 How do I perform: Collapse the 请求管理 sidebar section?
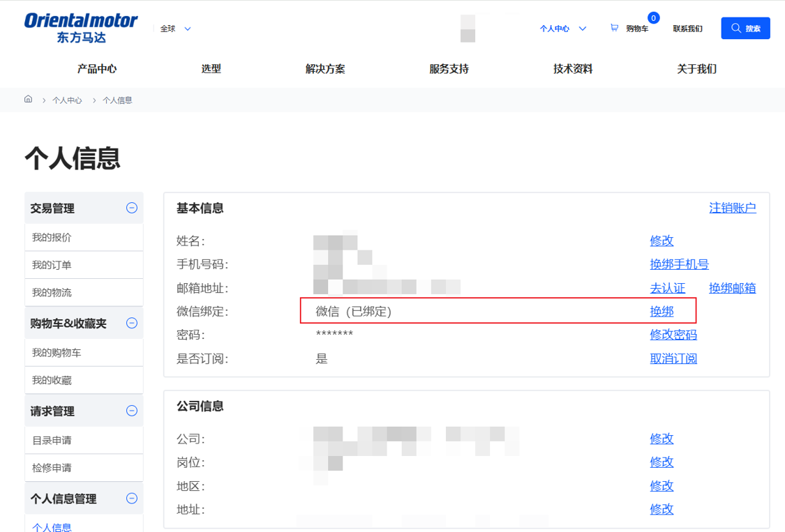click(x=131, y=410)
